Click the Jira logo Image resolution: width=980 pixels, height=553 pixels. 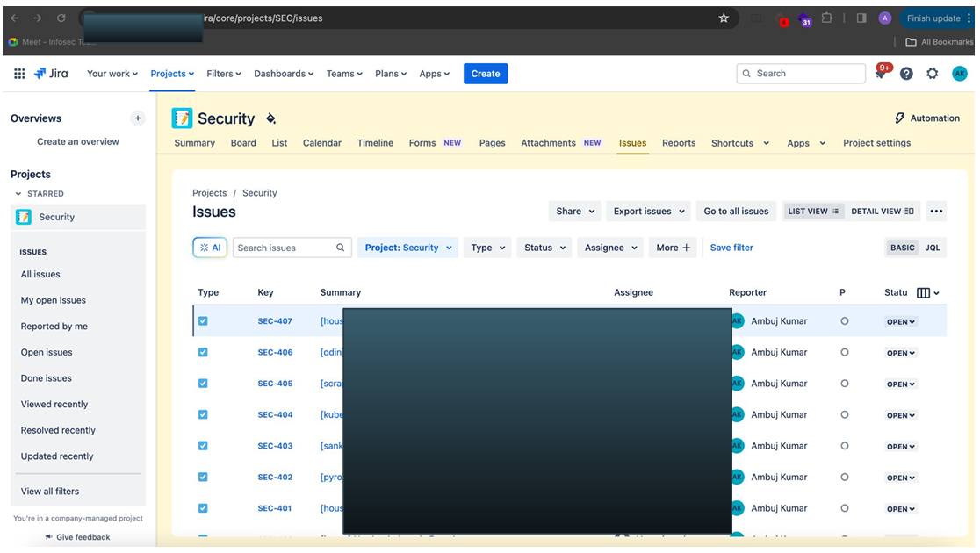(x=51, y=74)
